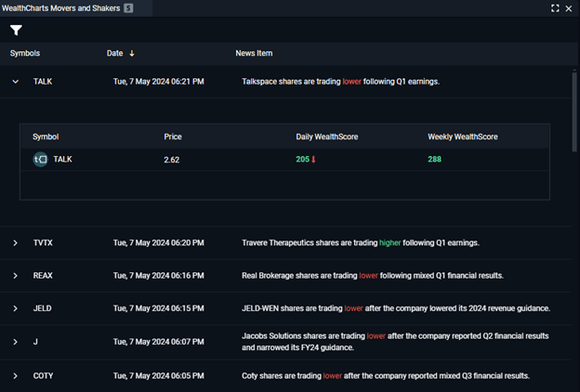Expand the REAX row
This screenshot has width=580, height=392.
pos(15,276)
